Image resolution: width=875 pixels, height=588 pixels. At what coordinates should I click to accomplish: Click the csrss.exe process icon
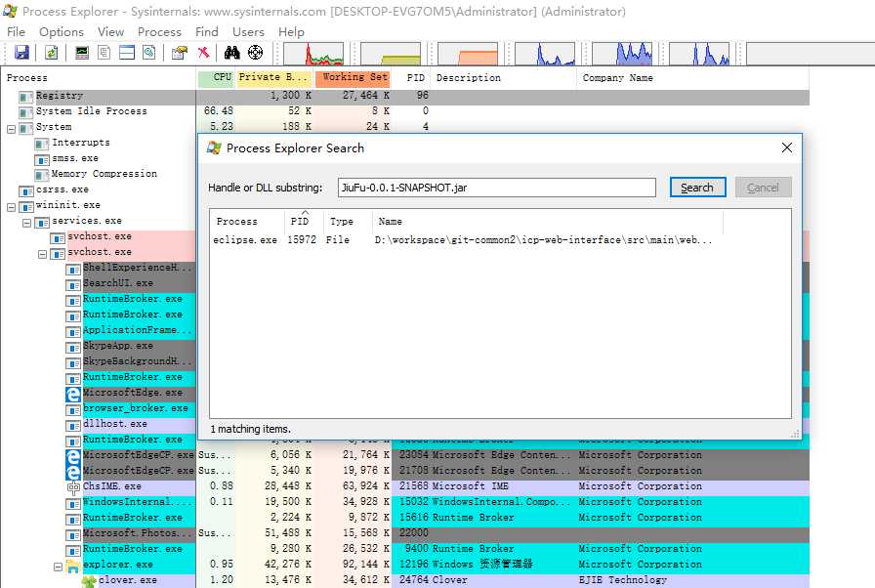(25, 190)
